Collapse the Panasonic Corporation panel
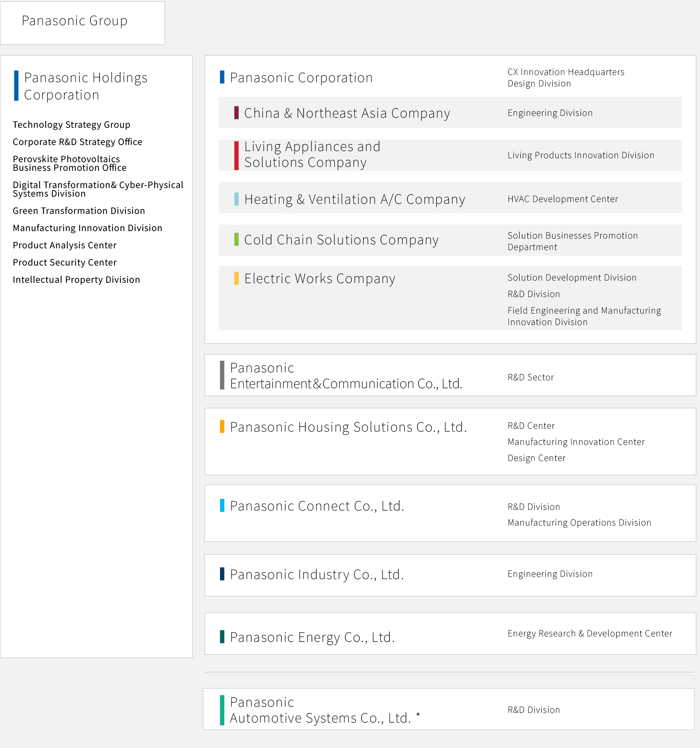This screenshot has width=700, height=748. [x=301, y=77]
